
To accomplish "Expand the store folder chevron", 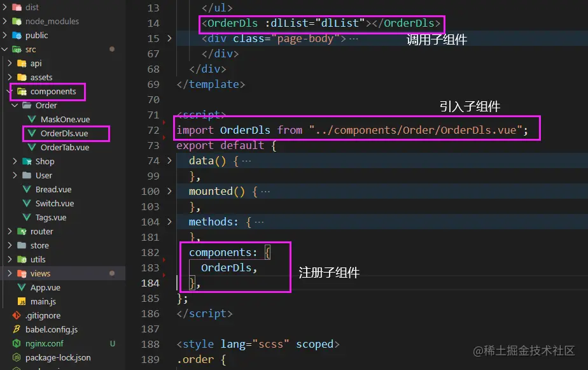I will coord(10,245).
